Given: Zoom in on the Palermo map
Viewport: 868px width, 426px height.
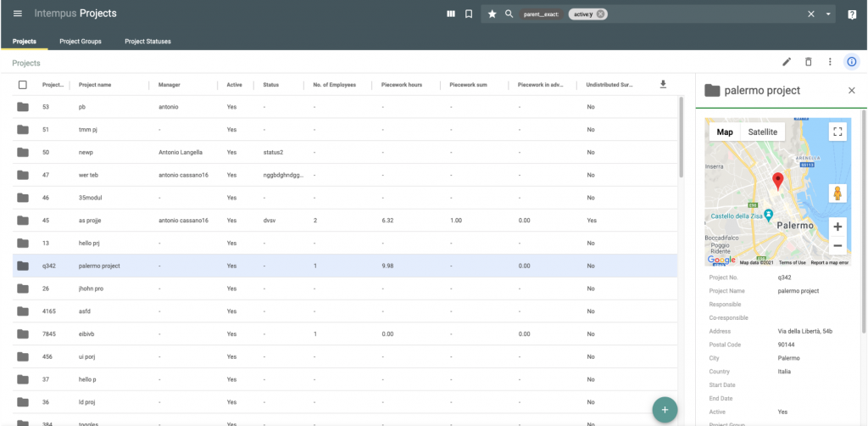Looking at the screenshot, I should coord(837,227).
